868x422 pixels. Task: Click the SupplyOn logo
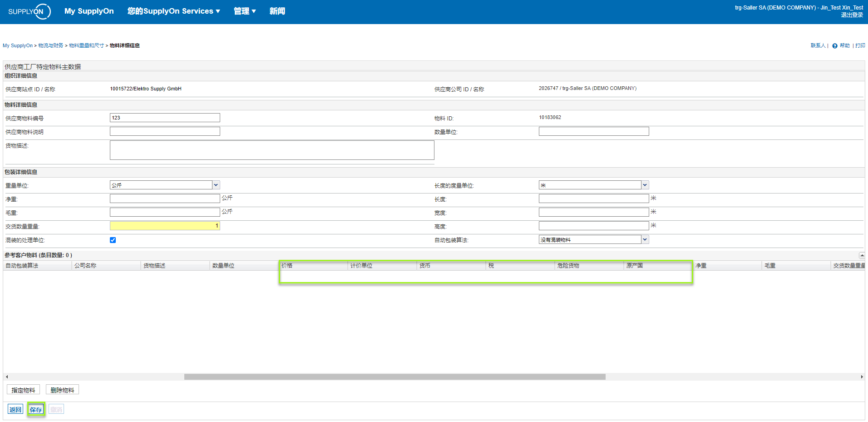(29, 11)
